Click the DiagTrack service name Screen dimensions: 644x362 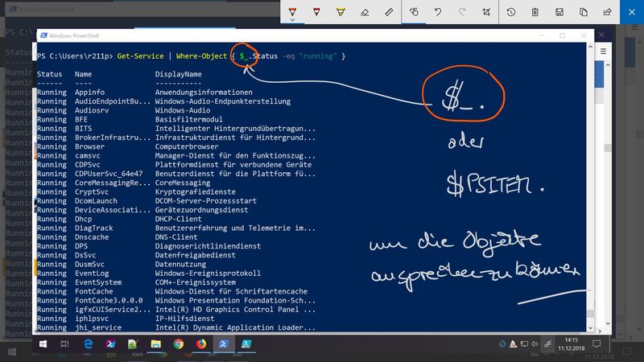93,228
